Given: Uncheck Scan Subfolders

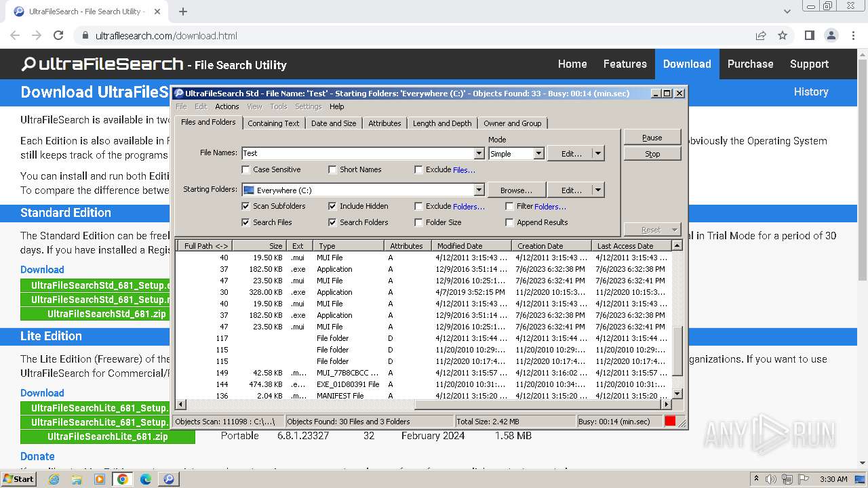Looking at the screenshot, I should (x=246, y=206).
